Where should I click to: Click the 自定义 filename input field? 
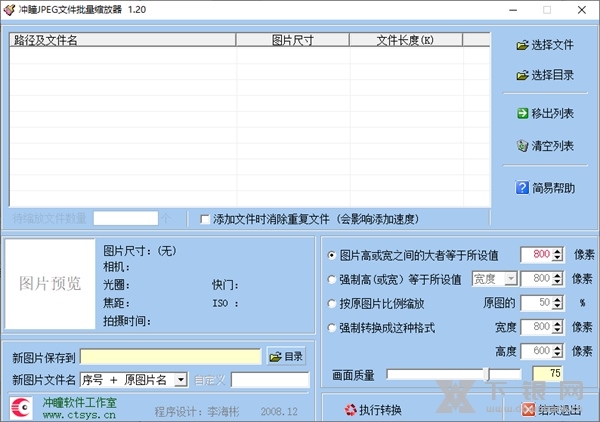click(x=270, y=380)
